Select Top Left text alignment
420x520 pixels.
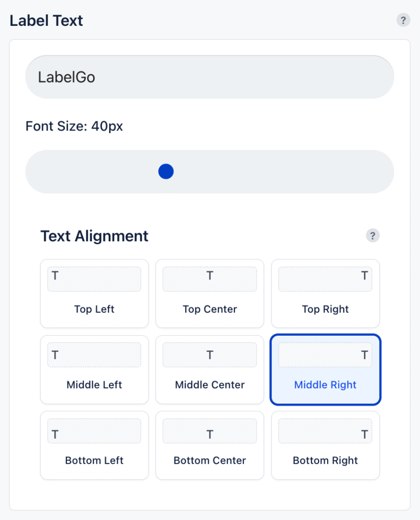pyautogui.click(x=94, y=294)
